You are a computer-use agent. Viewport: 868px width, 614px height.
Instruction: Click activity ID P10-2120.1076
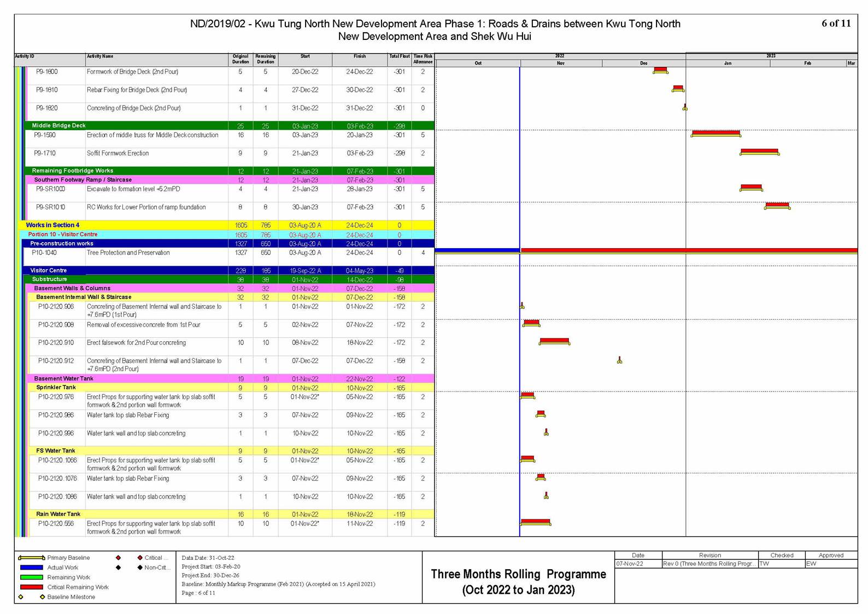57,478
